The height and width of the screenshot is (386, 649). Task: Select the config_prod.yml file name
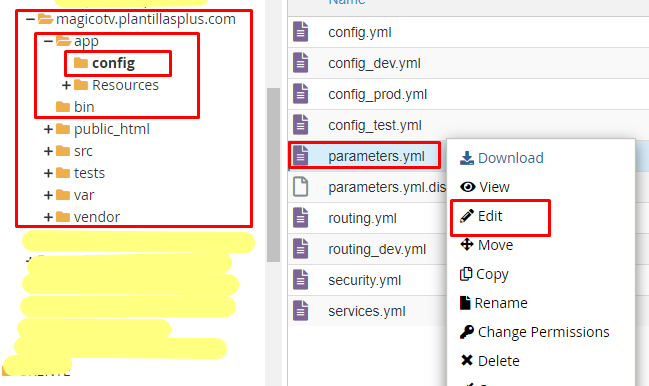pyautogui.click(x=377, y=94)
